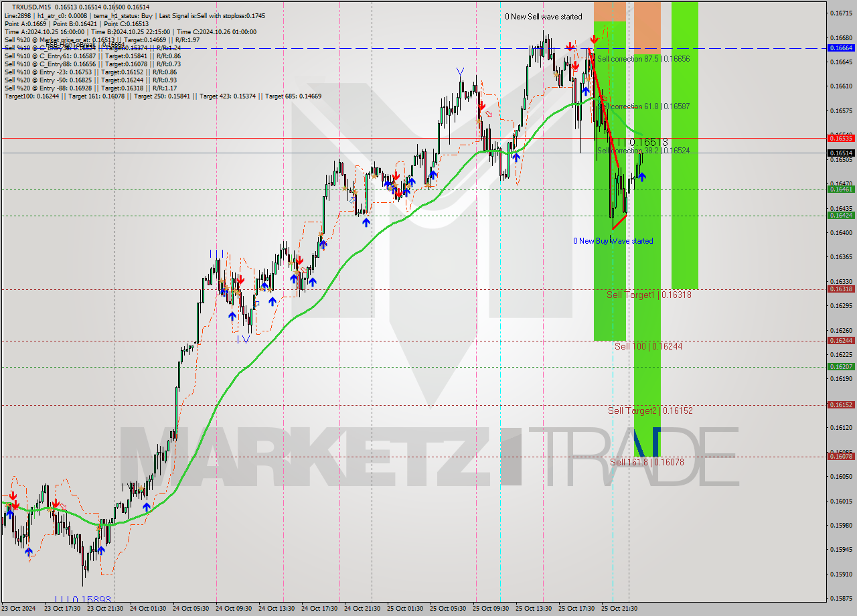Screen dimensions: 857x616
Task: Click the 'Sell 100 | 0.16244' label
Action: 648,346
